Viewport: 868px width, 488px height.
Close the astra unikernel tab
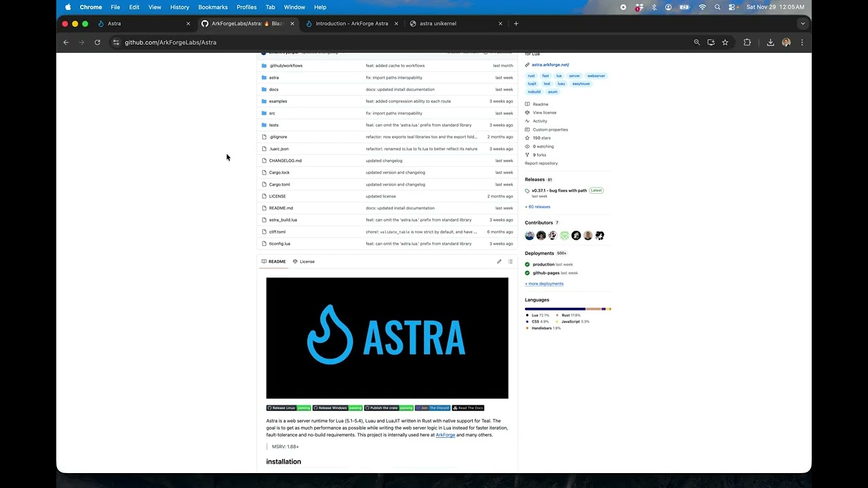pyautogui.click(x=500, y=24)
